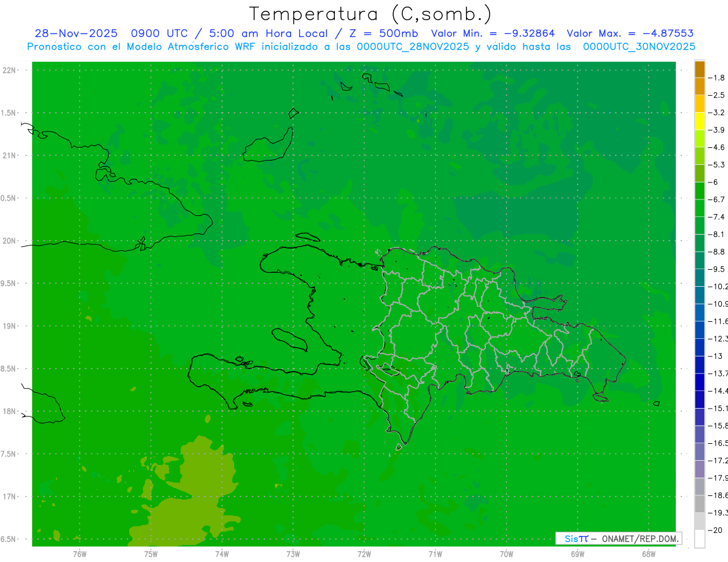Click the '71W' longitude label
Viewport: 728px width, 562px height.
[x=435, y=554]
